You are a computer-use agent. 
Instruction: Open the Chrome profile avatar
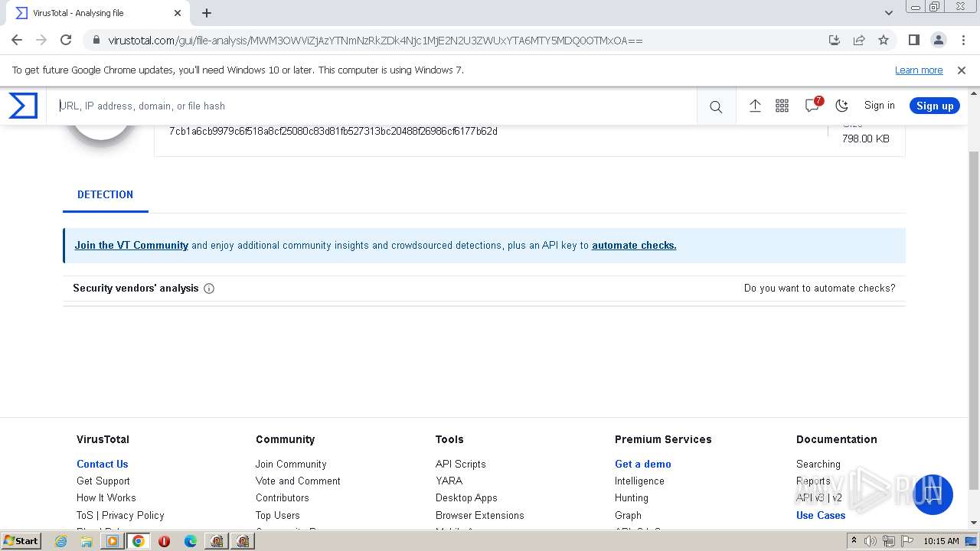coord(939,40)
